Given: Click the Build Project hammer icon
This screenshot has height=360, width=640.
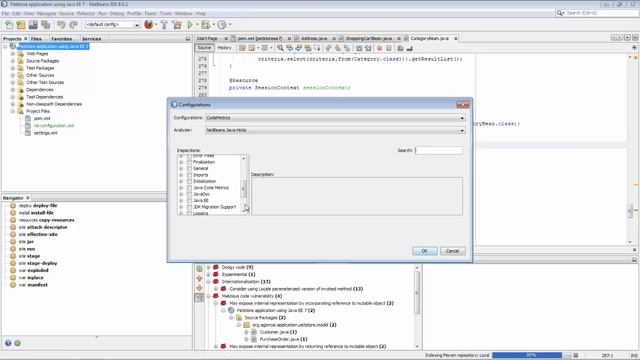Looking at the screenshot, I should tap(164, 25).
